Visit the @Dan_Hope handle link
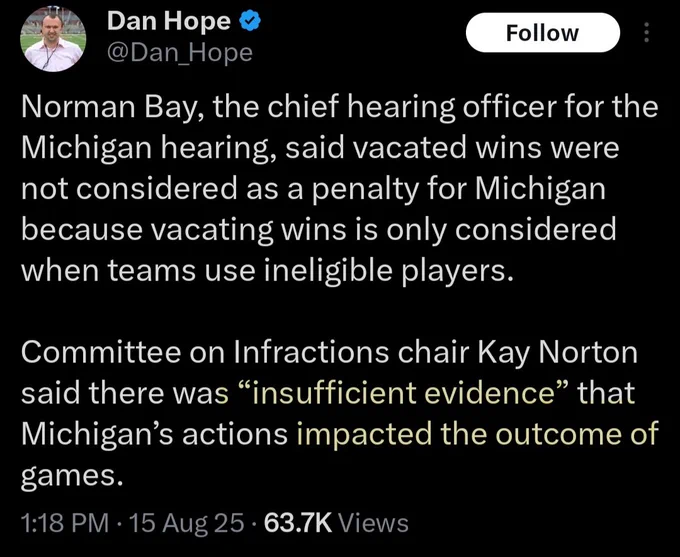680x557 pixels. 180,53
